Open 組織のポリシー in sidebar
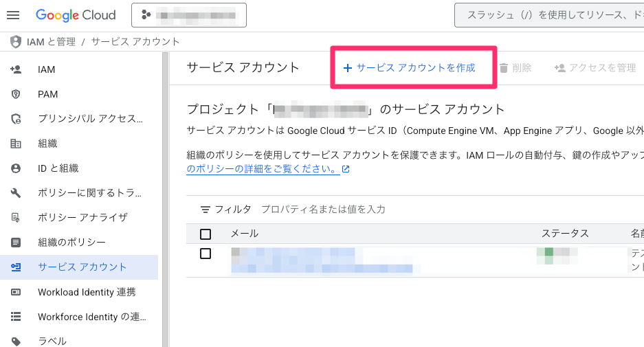The height and width of the screenshot is (347, 644). pos(72,243)
